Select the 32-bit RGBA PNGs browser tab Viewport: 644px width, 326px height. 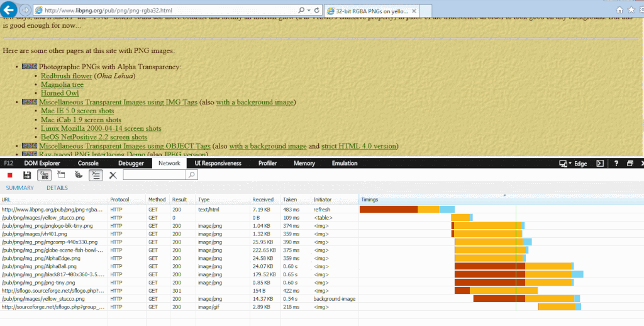(372, 11)
